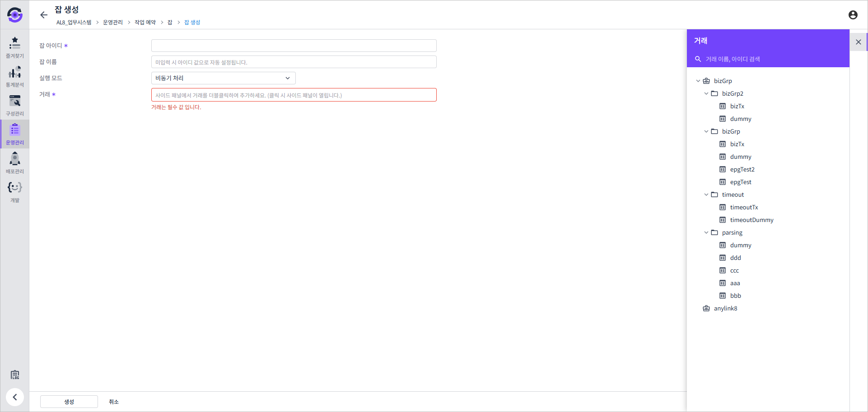The height and width of the screenshot is (412, 868).
Task: Click 잡 생성 breadcrumb
Action: pyautogui.click(x=192, y=22)
